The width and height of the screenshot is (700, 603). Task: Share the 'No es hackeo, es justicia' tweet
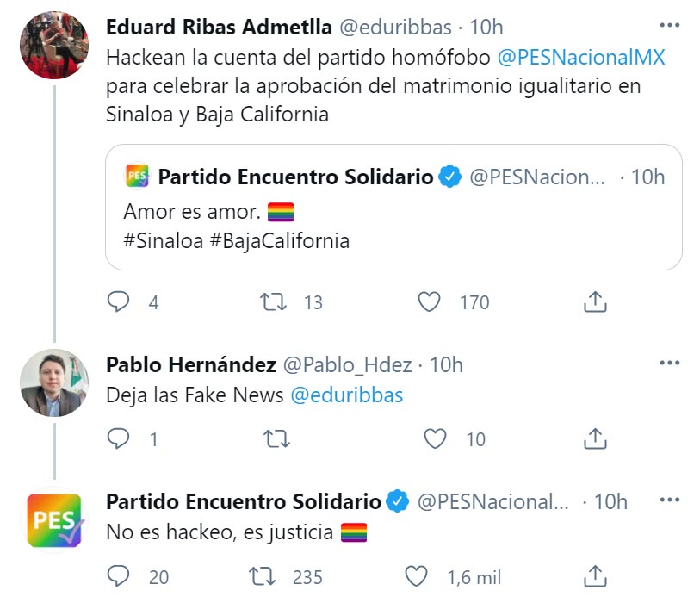tap(595, 576)
